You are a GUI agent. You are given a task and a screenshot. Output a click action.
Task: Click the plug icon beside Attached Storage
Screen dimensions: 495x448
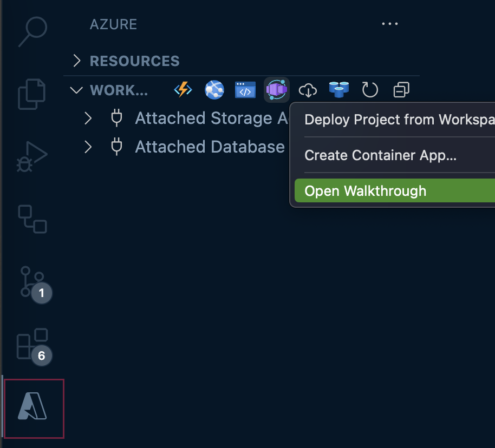click(116, 118)
